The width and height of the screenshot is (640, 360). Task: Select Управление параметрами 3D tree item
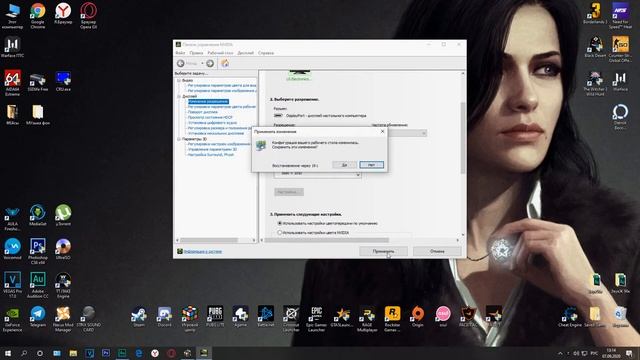pyautogui.click(x=212, y=149)
